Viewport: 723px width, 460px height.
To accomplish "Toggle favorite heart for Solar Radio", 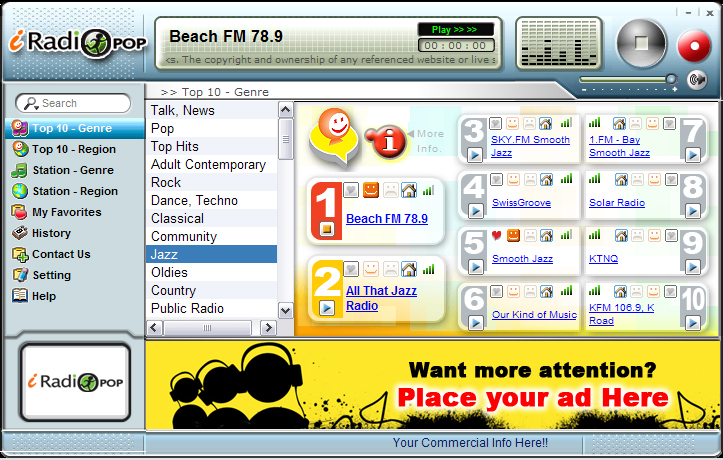I will point(671,179).
